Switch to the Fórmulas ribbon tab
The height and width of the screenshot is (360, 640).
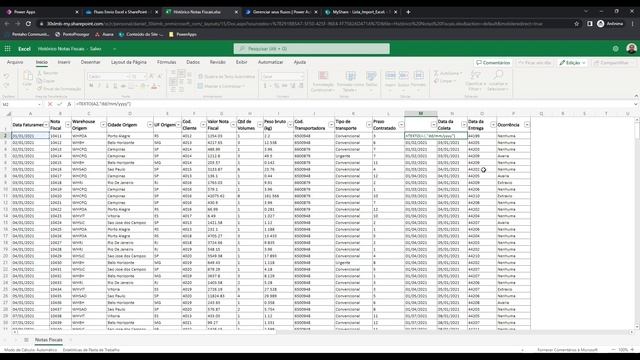click(x=167, y=62)
